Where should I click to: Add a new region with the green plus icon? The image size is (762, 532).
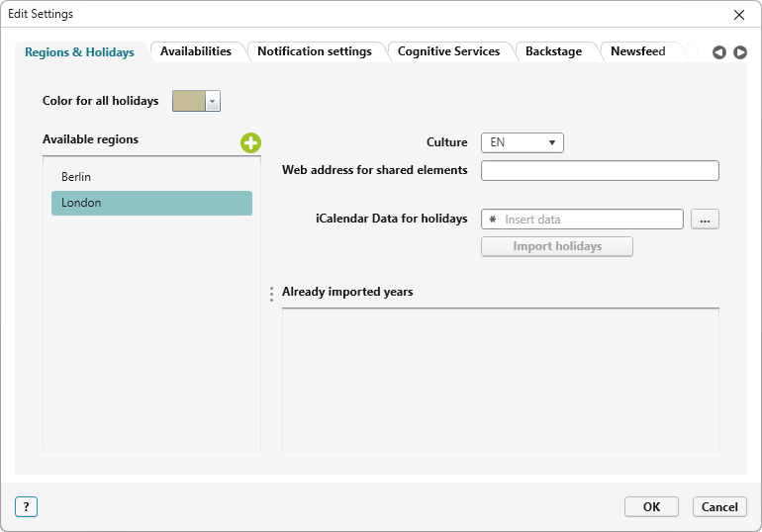point(250,143)
